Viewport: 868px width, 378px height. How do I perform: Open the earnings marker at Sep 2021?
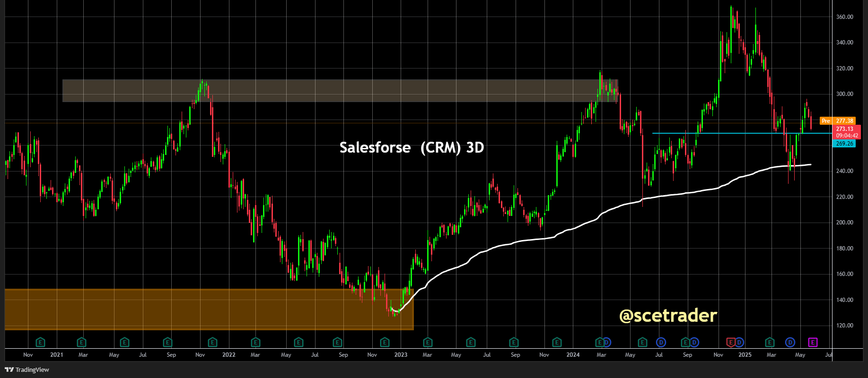coord(167,342)
